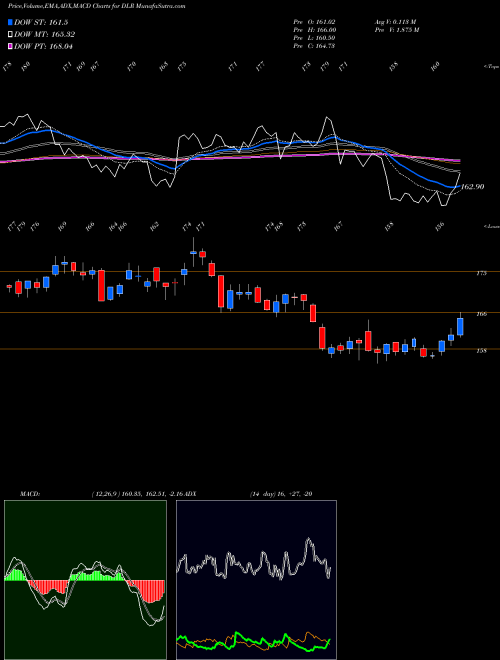Click the 162.90 EMA price label

pyautogui.click(x=473, y=186)
